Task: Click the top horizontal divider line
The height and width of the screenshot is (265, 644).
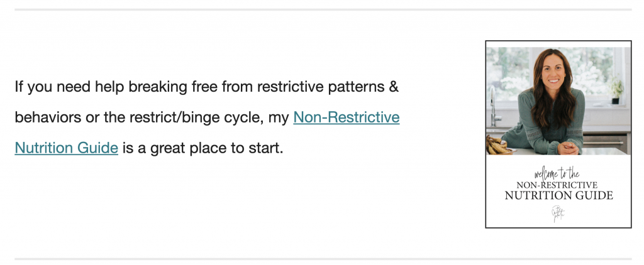Action: point(323,9)
